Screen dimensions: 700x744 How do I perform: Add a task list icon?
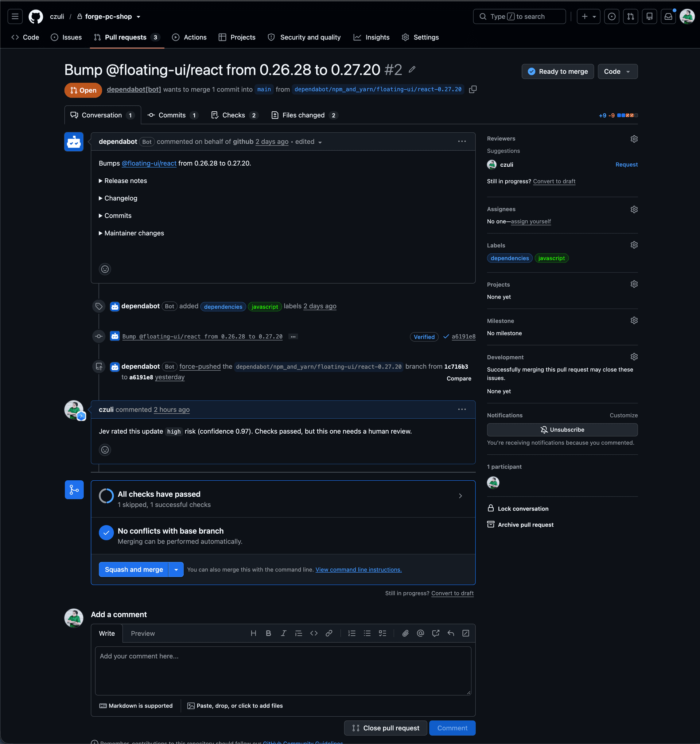(382, 633)
